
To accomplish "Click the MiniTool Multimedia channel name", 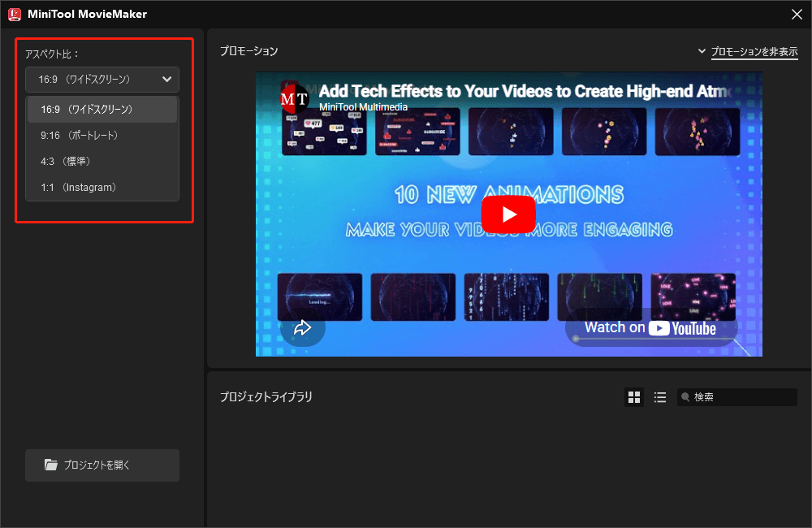I will (361, 107).
